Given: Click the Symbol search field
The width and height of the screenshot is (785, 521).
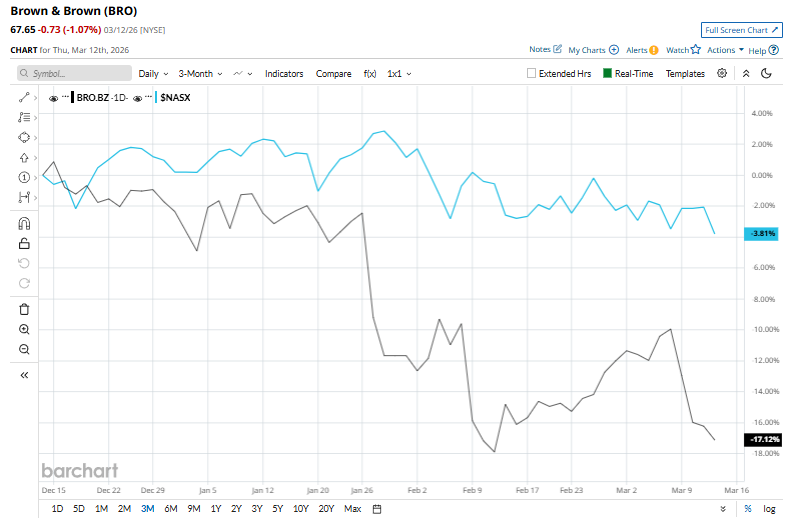Looking at the screenshot, I should tap(75, 73).
